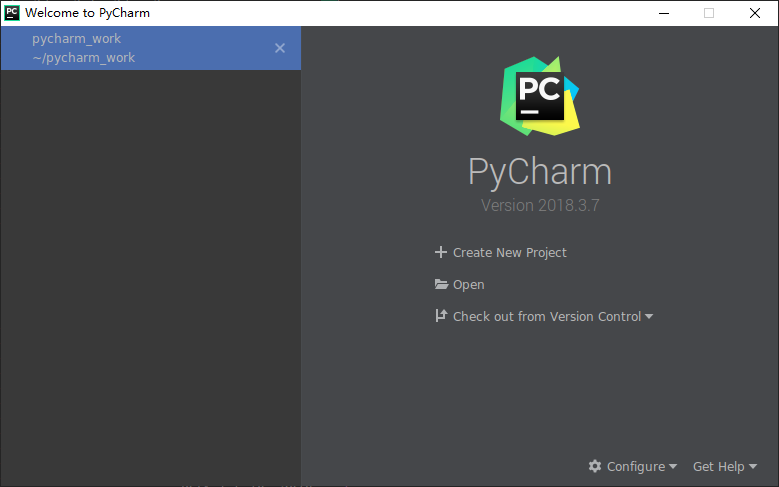The image size is (779, 487).
Task: Click the Open project link
Action: coord(459,284)
